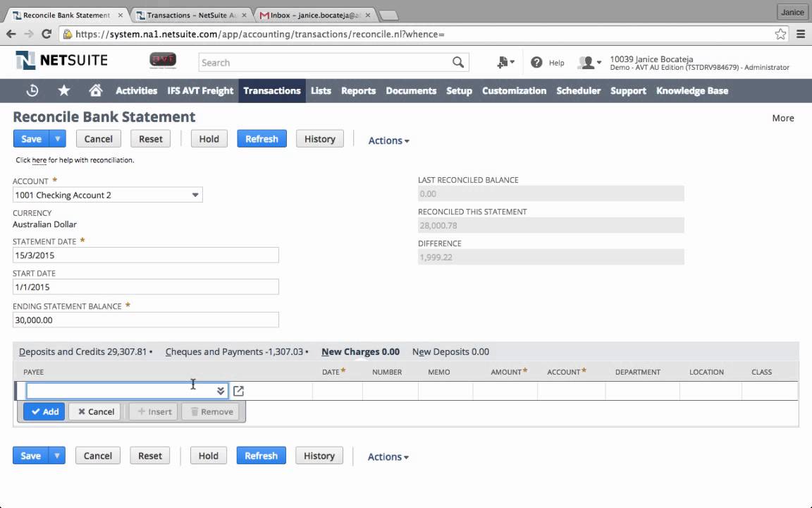Expand the Payee dropdown arrows
The width and height of the screenshot is (812, 508).
click(221, 391)
